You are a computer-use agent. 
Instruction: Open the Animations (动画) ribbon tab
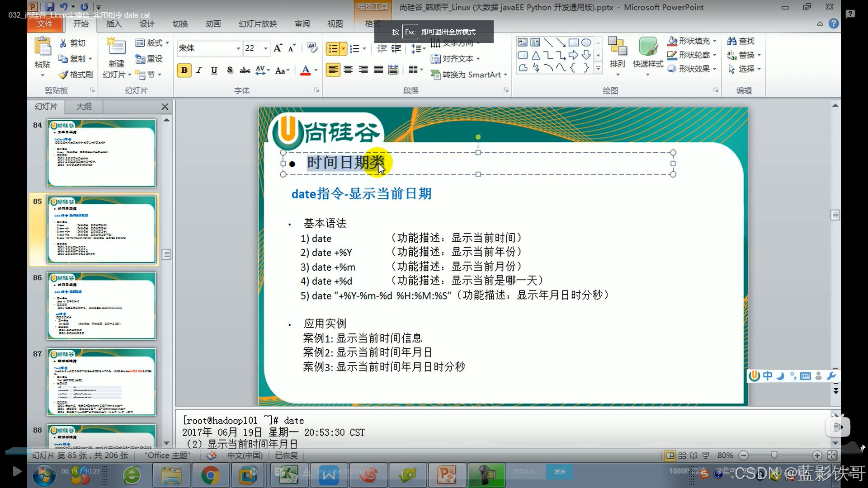point(213,23)
